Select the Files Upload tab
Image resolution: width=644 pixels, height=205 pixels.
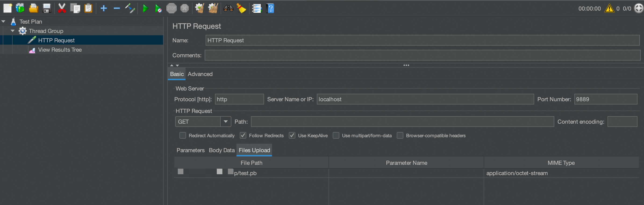tap(254, 150)
